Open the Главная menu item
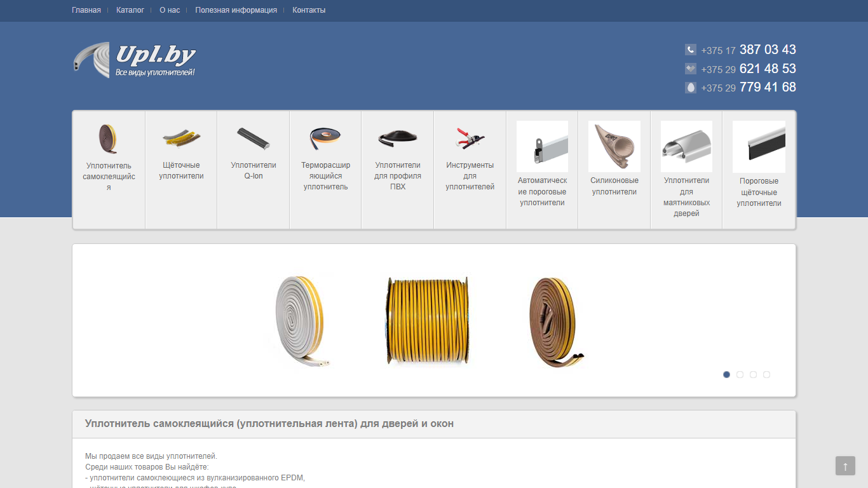This screenshot has width=868, height=488. [86, 10]
